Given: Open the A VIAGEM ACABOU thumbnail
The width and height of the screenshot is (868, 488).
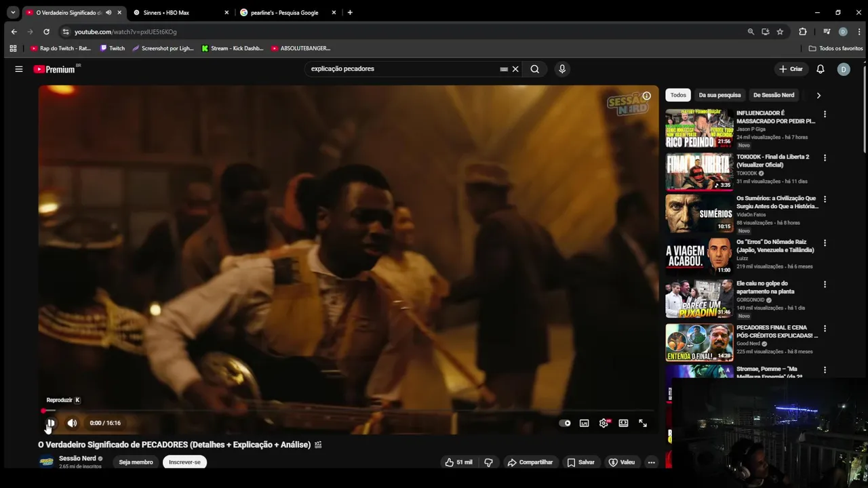Looking at the screenshot, I should click(x=699, y=256).
